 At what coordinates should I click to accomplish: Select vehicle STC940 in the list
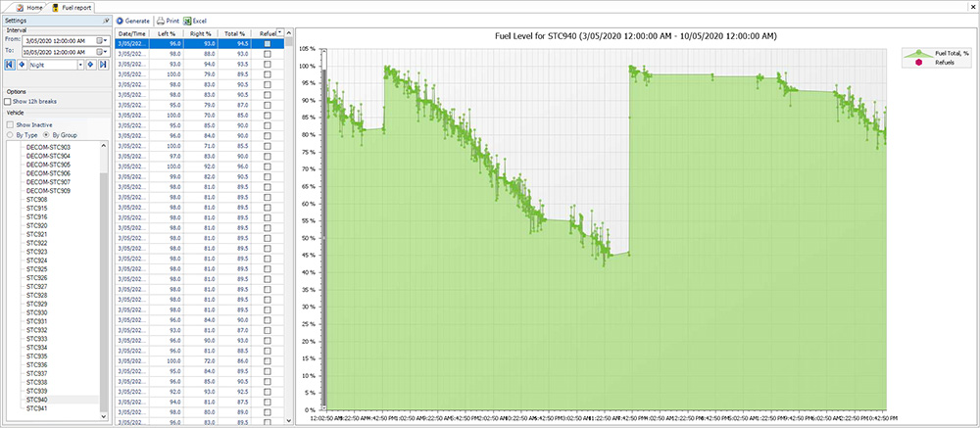pos(36,400)
